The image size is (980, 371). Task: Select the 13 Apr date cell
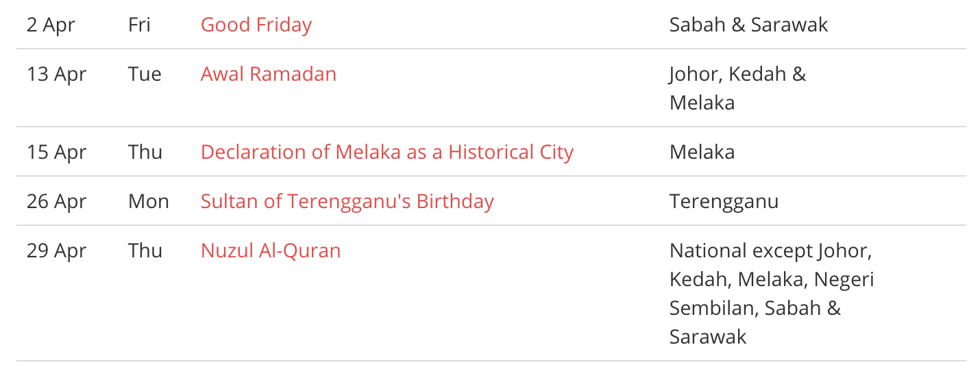(x=56, y=74)
